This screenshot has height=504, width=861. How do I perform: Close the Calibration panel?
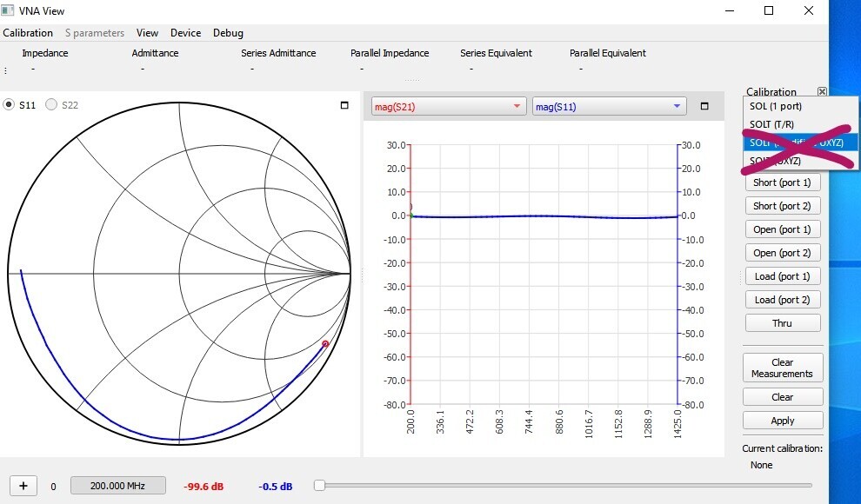(822, 91)
